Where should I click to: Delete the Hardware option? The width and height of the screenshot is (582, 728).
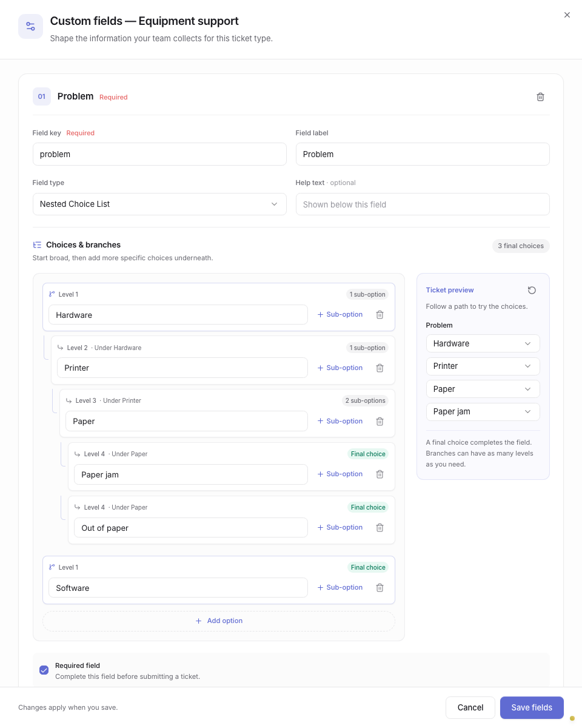[x=380, y=315]
